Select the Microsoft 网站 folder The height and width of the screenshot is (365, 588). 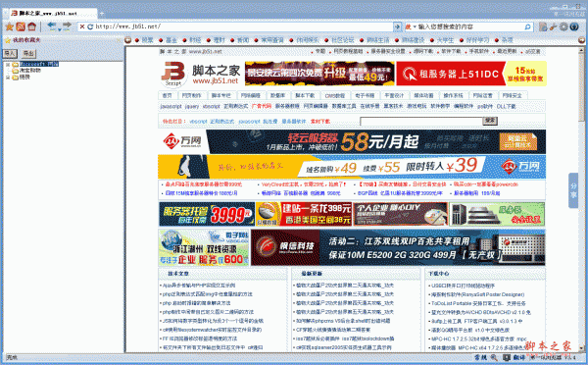pos(39,64)
